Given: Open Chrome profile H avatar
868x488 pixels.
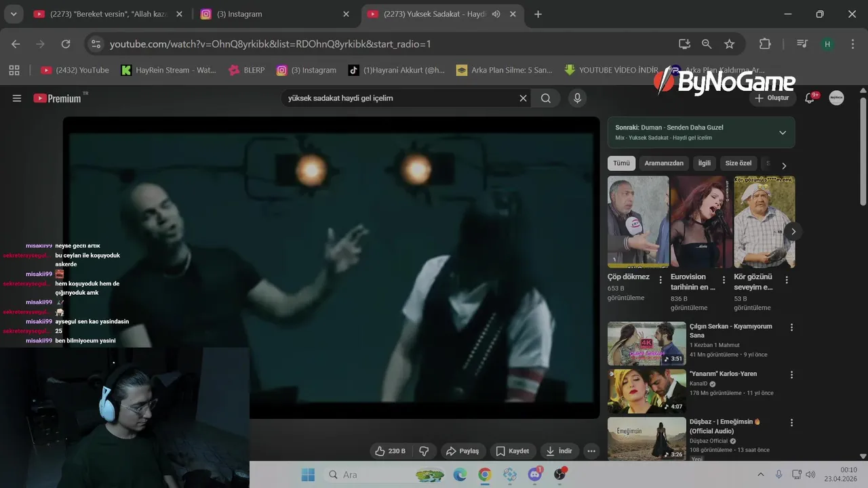Looking at the screenshot, I should [827, 44].
